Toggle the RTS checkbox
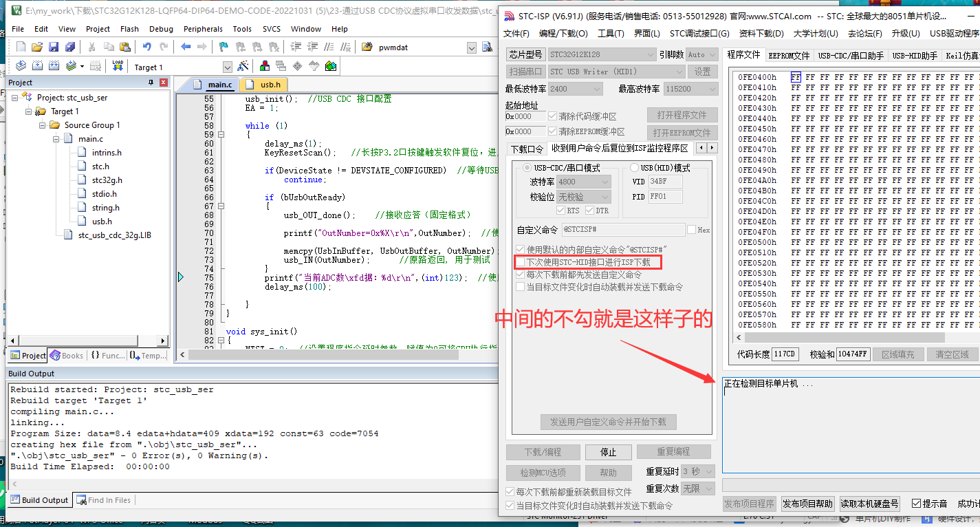 pos(561,211)
